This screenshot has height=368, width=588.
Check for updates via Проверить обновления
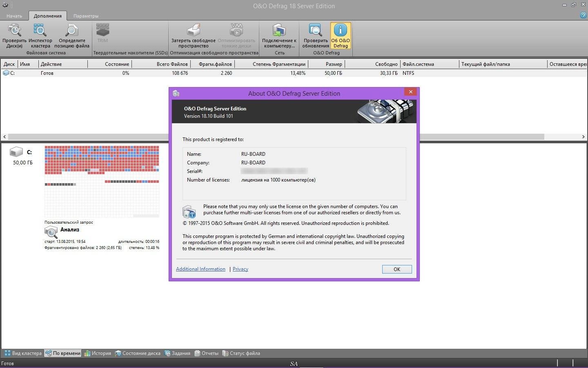[x=315, y=36]
